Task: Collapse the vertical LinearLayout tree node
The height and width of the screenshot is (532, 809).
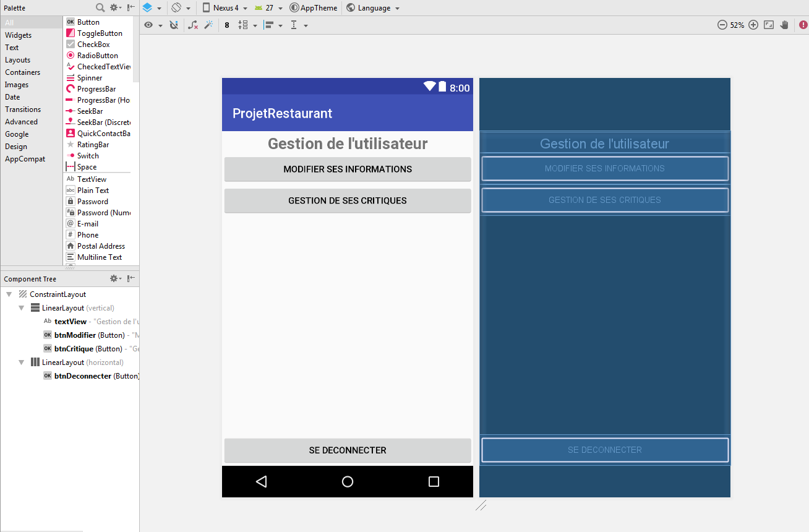Action: click(x=22, y=307)
